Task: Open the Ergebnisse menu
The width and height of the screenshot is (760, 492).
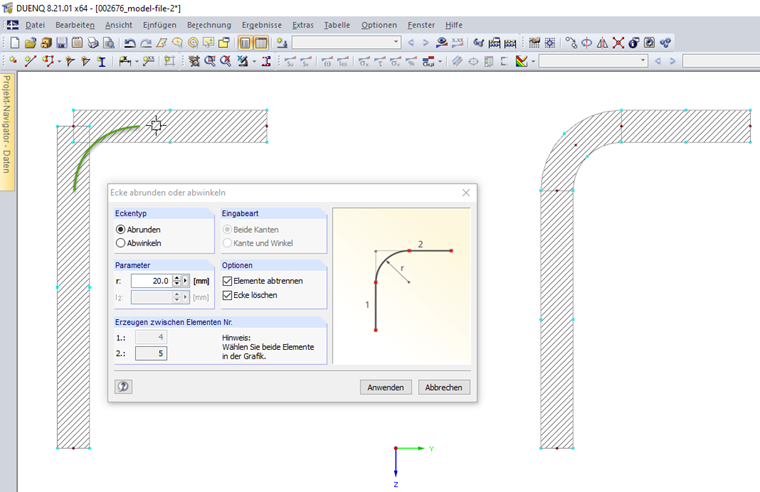Action: pyautogui.click(x=262, y=25)
